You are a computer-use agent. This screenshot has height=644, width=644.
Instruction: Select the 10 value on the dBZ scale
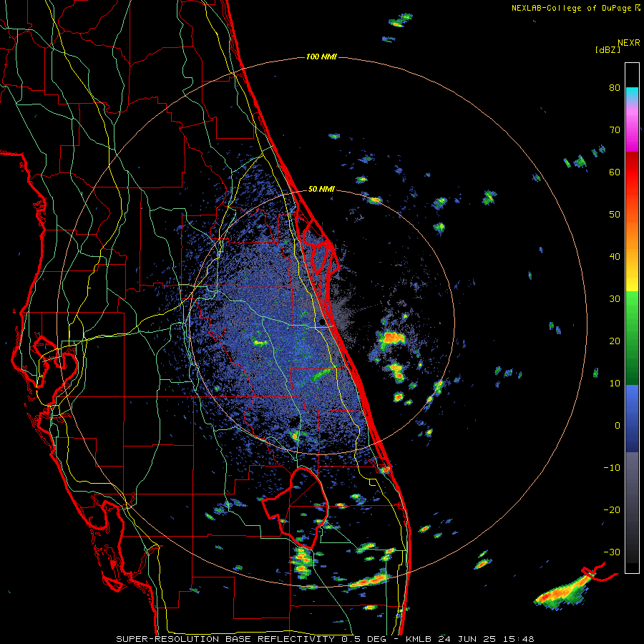click(x=615, y=384)
